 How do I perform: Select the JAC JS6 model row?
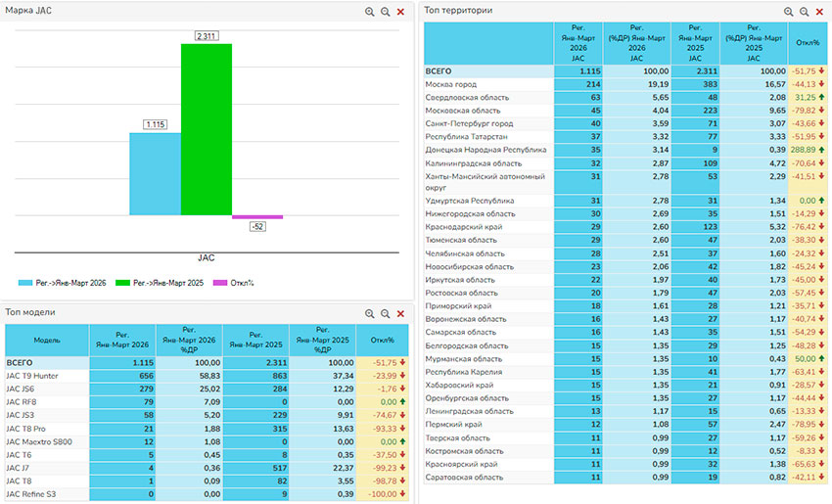point(207,389)
